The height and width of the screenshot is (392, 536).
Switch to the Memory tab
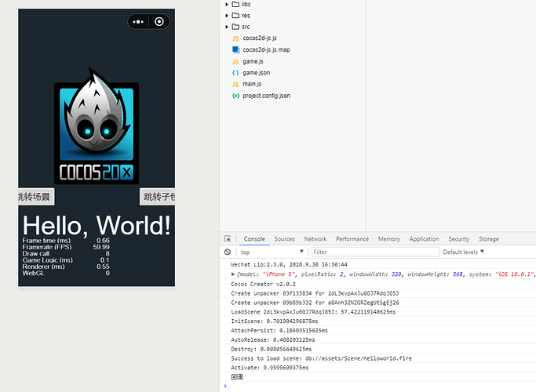point(389,239)
